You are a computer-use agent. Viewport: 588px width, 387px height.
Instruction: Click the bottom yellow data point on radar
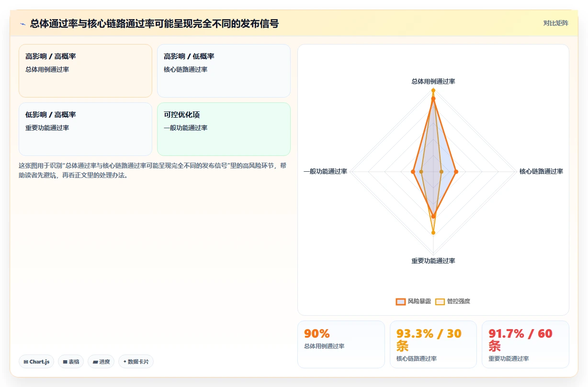(x=433, y=233)
